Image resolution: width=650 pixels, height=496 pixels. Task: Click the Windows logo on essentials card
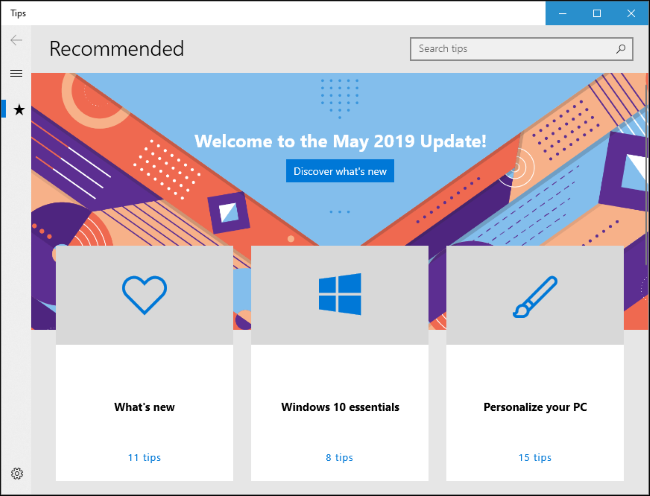340,294
